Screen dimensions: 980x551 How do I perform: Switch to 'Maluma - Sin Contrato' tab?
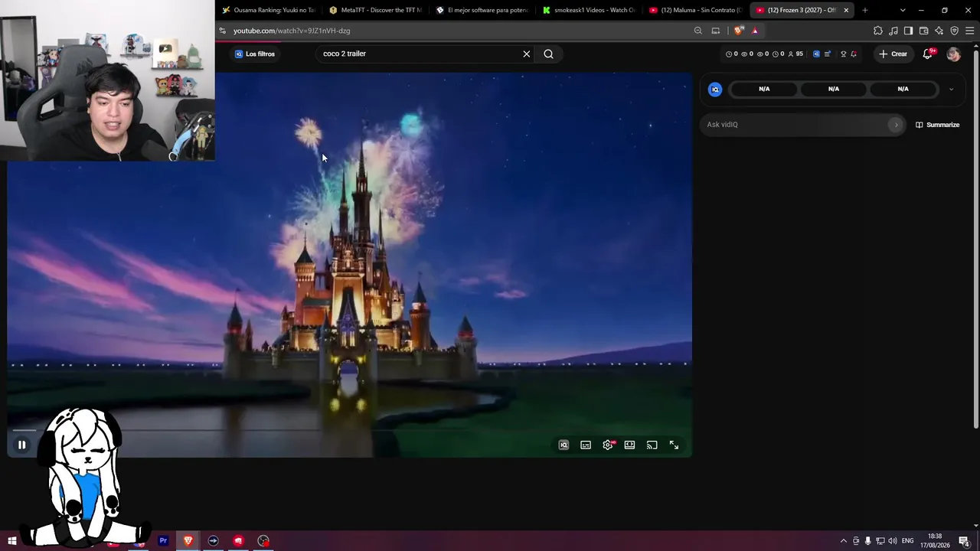tap(694, 10)
